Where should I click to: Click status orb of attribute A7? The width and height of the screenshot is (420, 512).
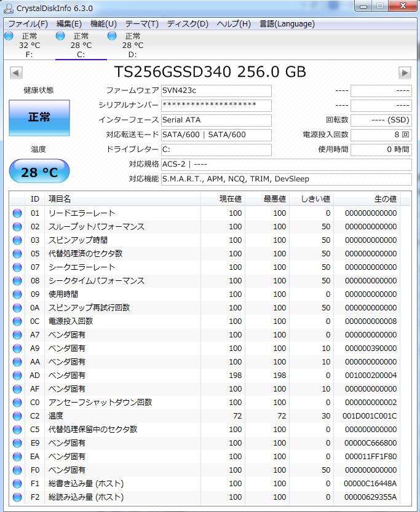pos(17,335)
